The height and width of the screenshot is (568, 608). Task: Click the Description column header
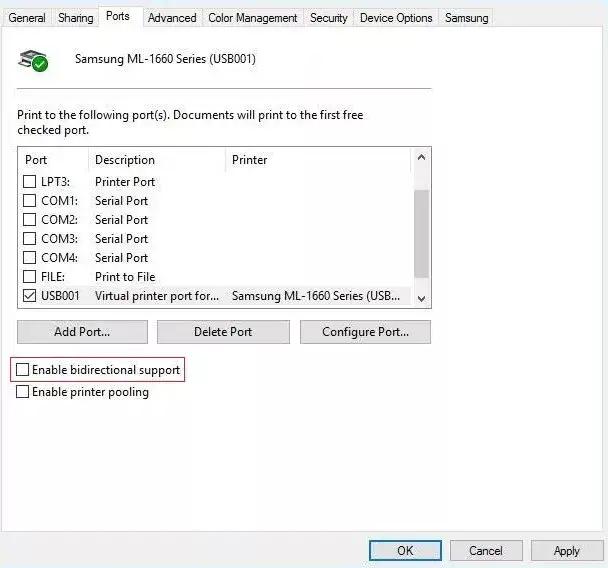pos(157,160)
